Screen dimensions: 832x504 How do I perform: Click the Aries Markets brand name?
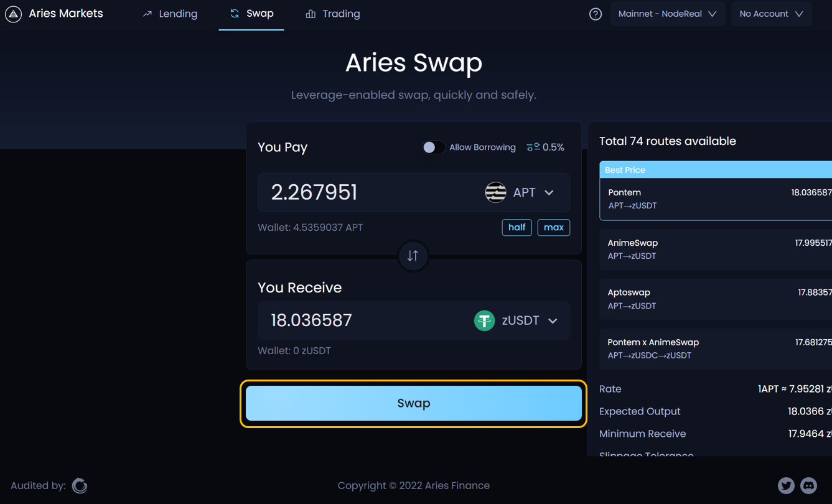pos(66,14)
